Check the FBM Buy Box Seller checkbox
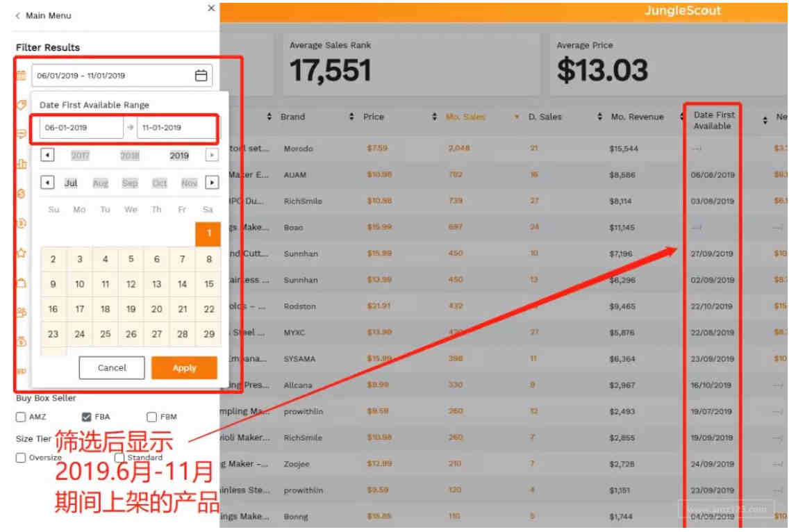The width and height of the screenshot is (789, 532). pos(151,417)
